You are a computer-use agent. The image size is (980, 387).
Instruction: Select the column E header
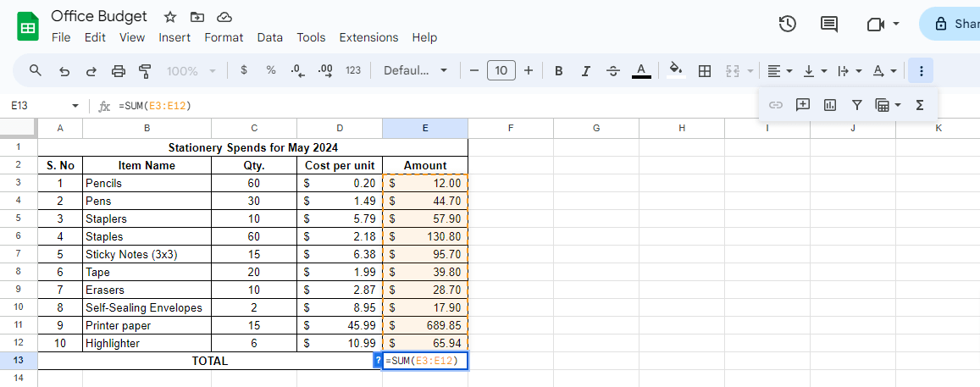click(x=425, y=128)
